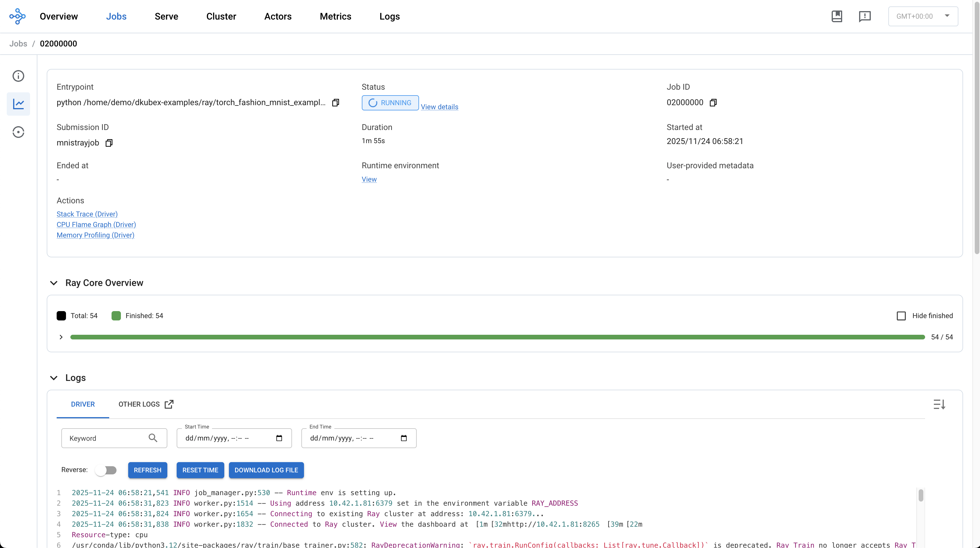Open the CPU Flame Graph (Driver) link

[x=96, y=225]
